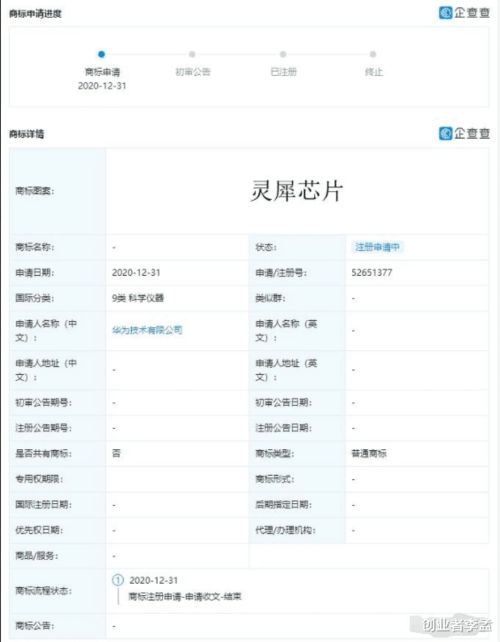Click the 申请人地址（英文） field label
Viewport: 500px width, 642px height.
pos(286,370)
